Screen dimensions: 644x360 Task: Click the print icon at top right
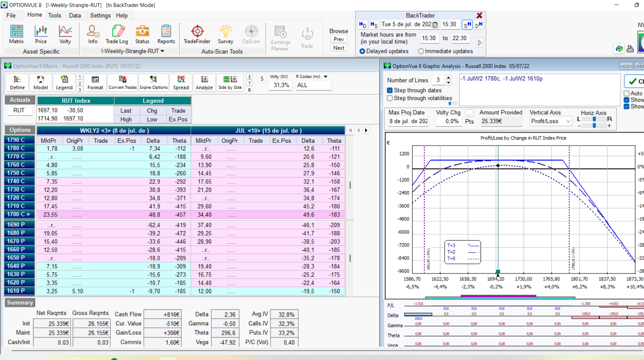coord(630,49)
